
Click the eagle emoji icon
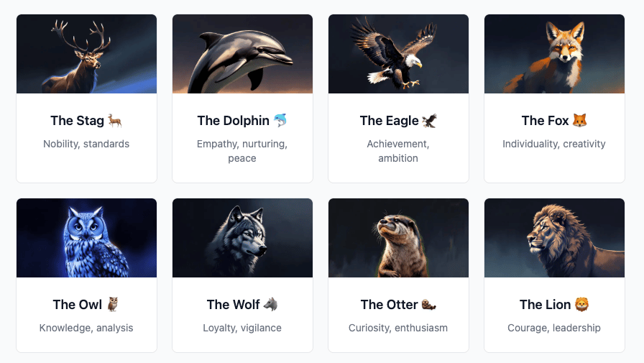pos(430,121)
